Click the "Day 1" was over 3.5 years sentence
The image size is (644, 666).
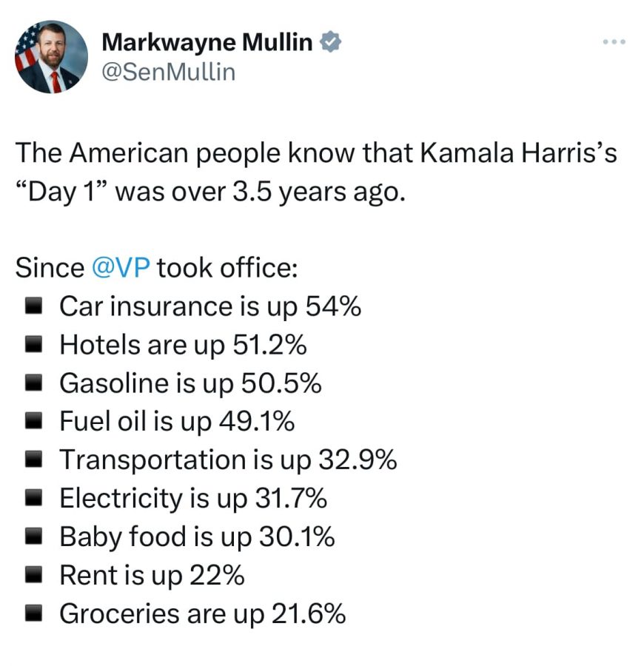(210, 191)
